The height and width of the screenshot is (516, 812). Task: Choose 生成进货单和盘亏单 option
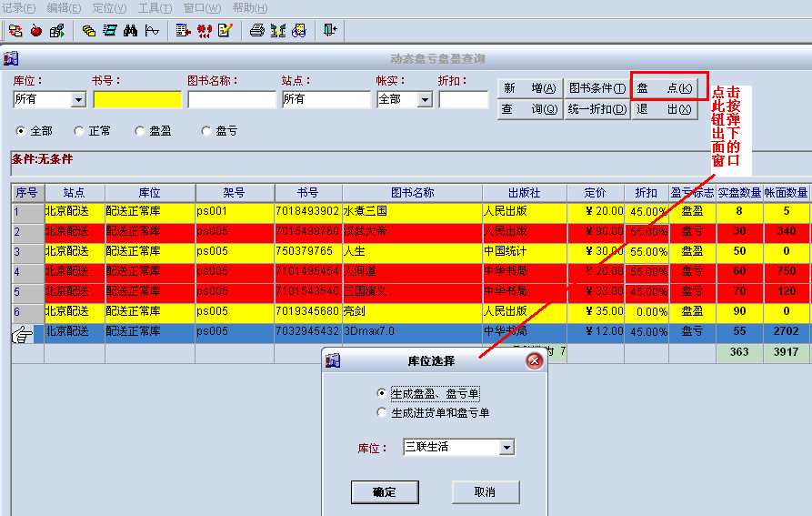pos(382,412)
